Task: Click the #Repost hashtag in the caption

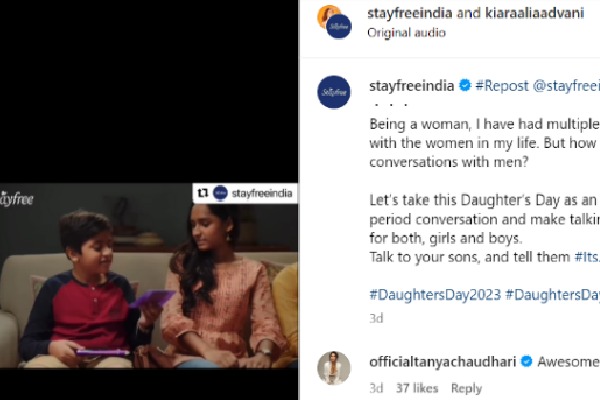Action: pyautogui.click(x=501, y=86)
